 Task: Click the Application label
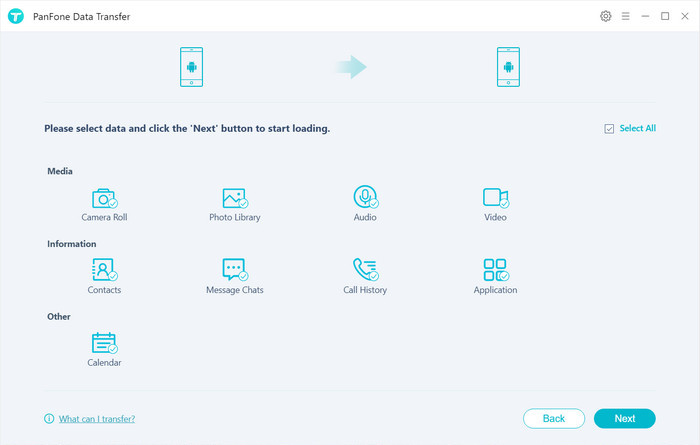(496, 290)
